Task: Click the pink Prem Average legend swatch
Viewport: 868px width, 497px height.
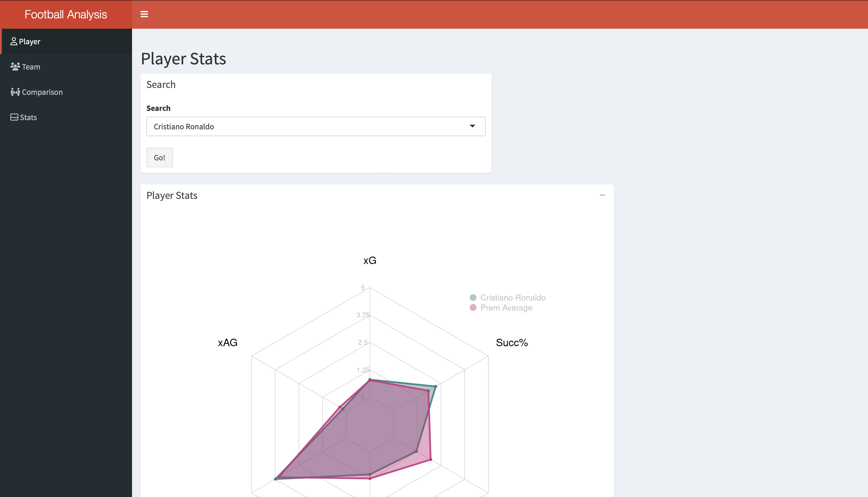Action: click(x=473, y=308)
